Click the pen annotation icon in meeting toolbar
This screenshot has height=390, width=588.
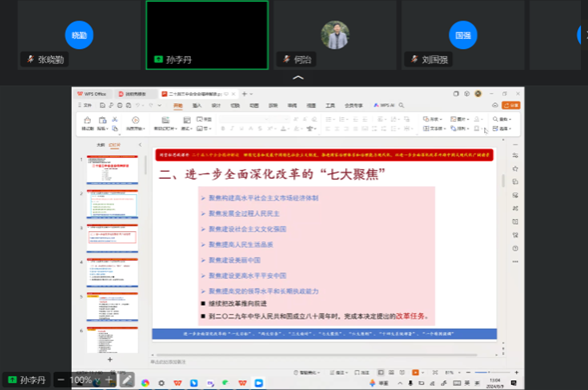(127, 380)
